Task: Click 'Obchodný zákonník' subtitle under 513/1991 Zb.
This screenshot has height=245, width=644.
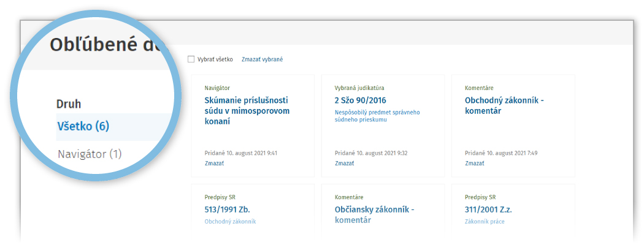Action: [230, 222]
